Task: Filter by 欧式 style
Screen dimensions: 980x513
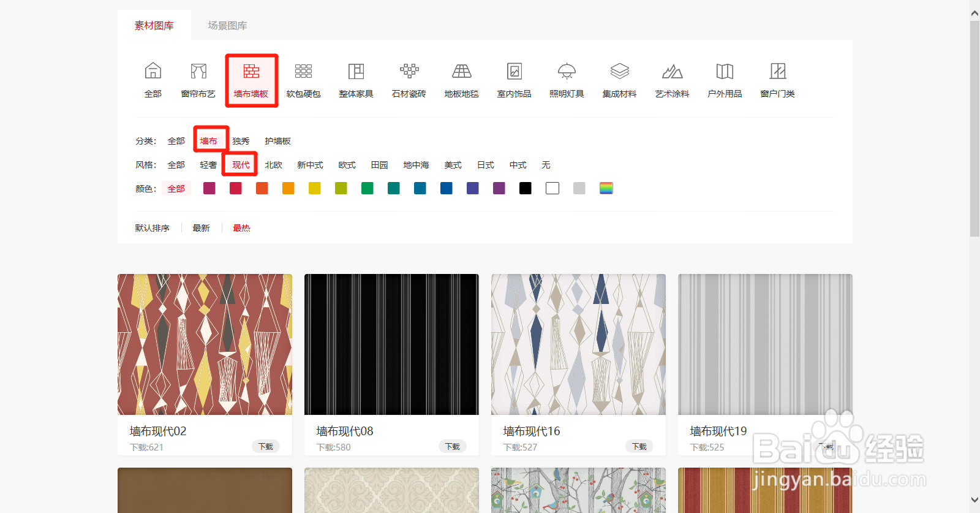Action: [x=347, y=165]
